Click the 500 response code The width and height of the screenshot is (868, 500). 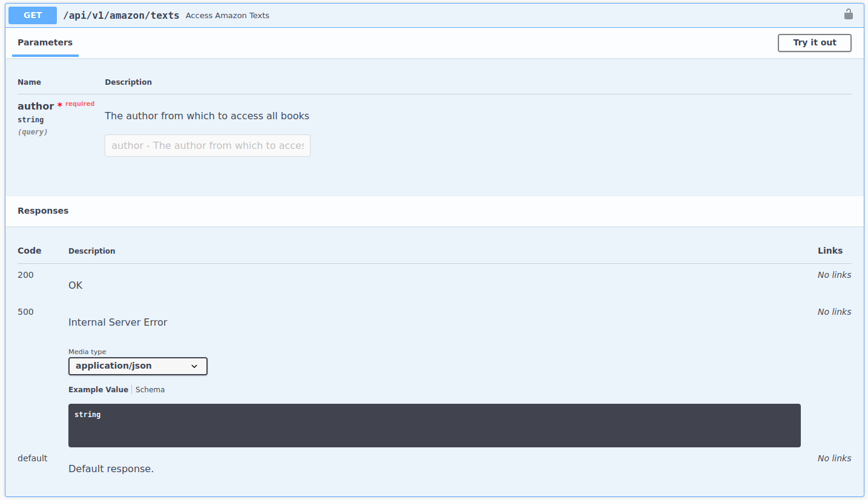[x=25, y=312]
